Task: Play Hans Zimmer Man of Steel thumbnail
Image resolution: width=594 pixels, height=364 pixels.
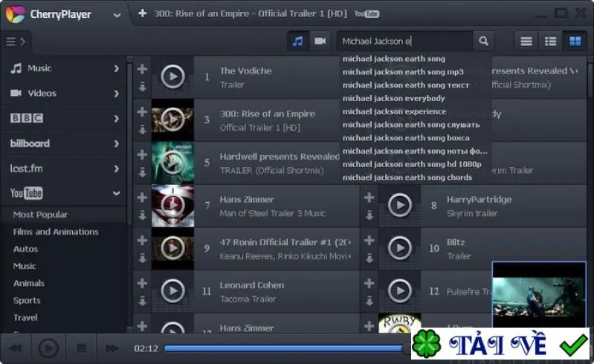Action: coord(172,206)
